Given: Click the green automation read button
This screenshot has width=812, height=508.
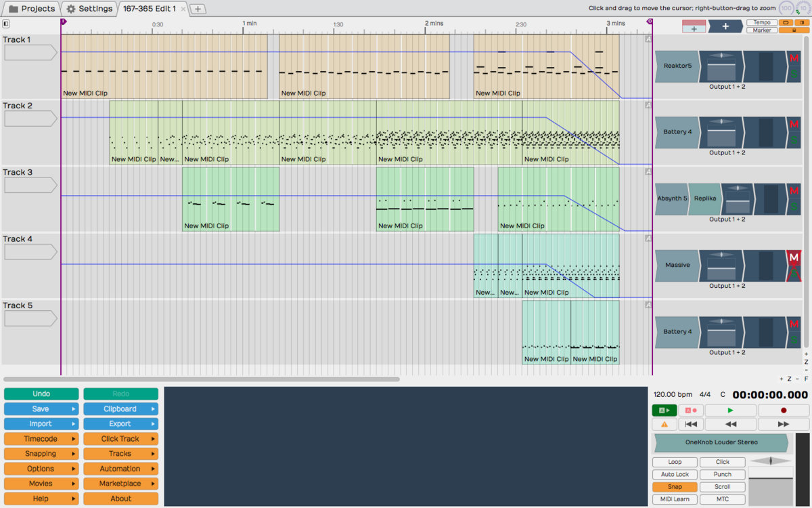Looking at the screenshot, I should 664,410.
